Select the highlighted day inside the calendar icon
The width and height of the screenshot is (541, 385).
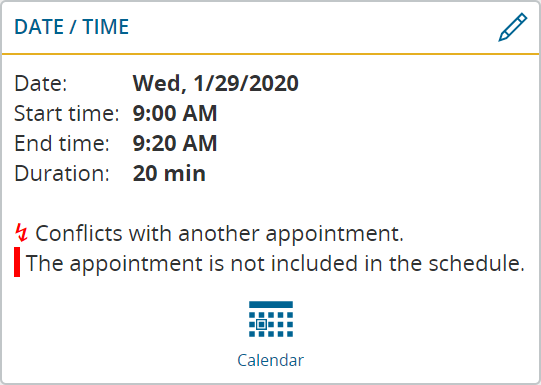[262, 324]
